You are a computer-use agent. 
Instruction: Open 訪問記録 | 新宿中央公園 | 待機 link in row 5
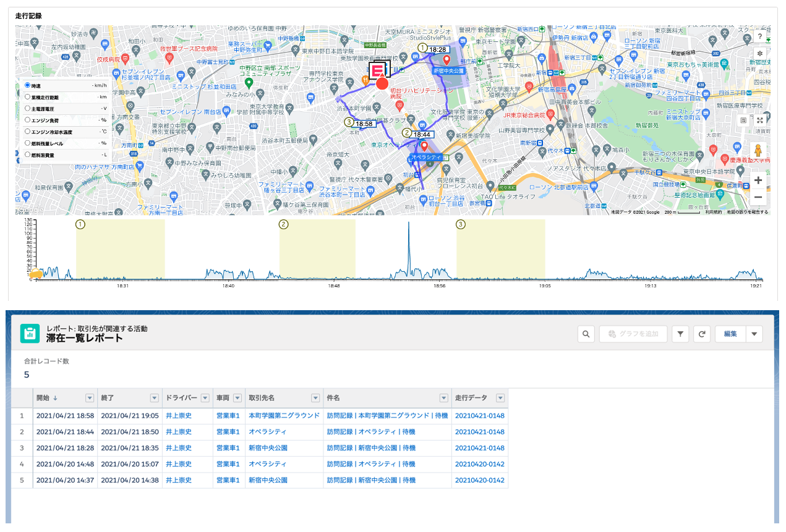point(371,480)
